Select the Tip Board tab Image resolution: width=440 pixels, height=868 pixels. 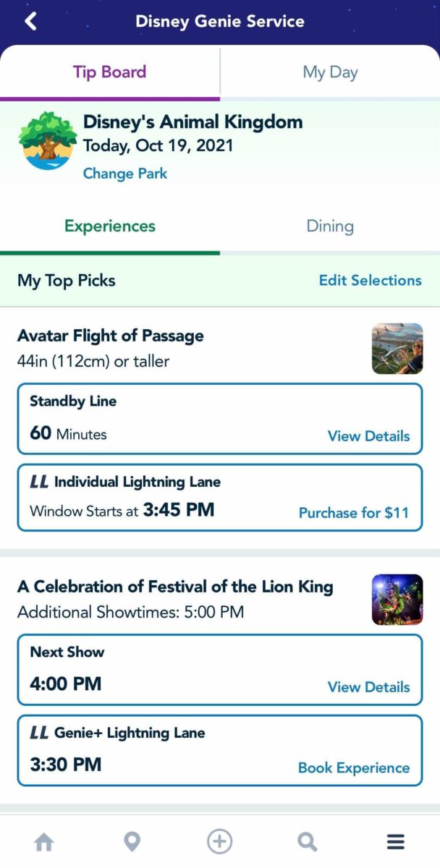tap(110, 72)
